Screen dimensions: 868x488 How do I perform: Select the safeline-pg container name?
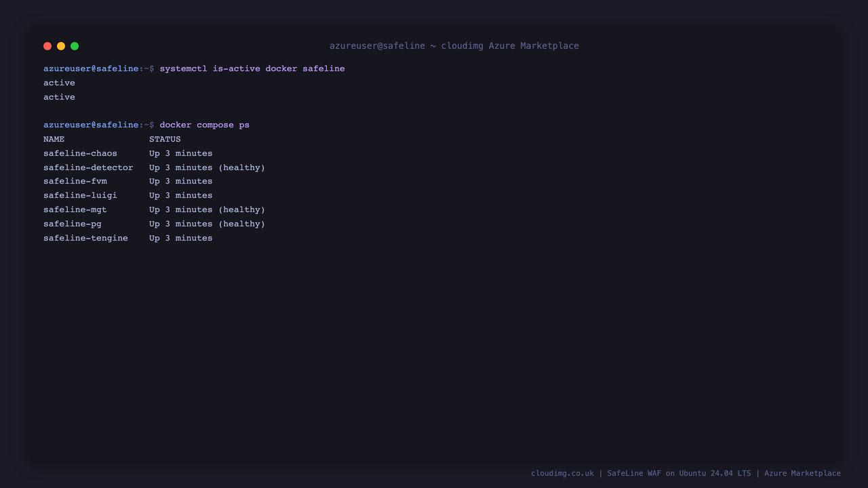[73, 224]
